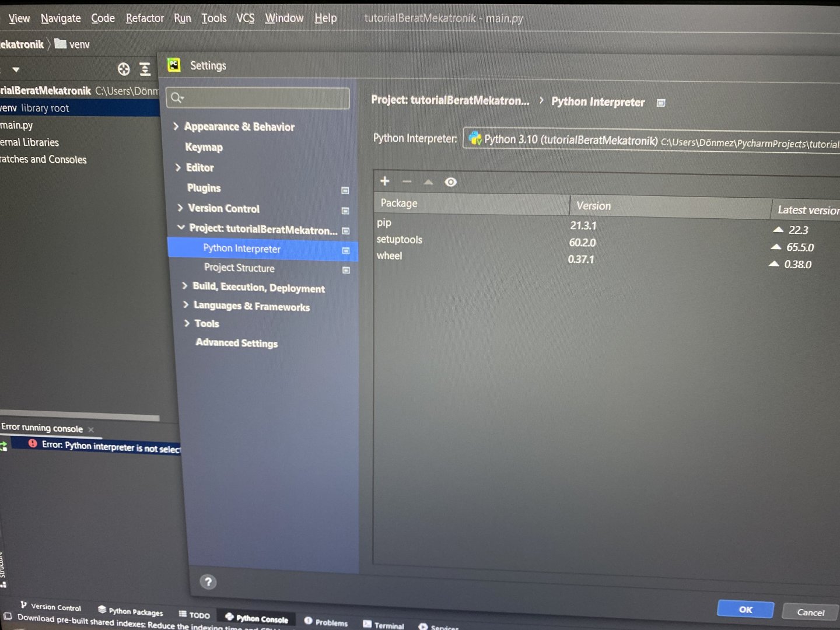840x630 pixels.
Task: Open the Problems tool window tab
Action: (325, 622)
